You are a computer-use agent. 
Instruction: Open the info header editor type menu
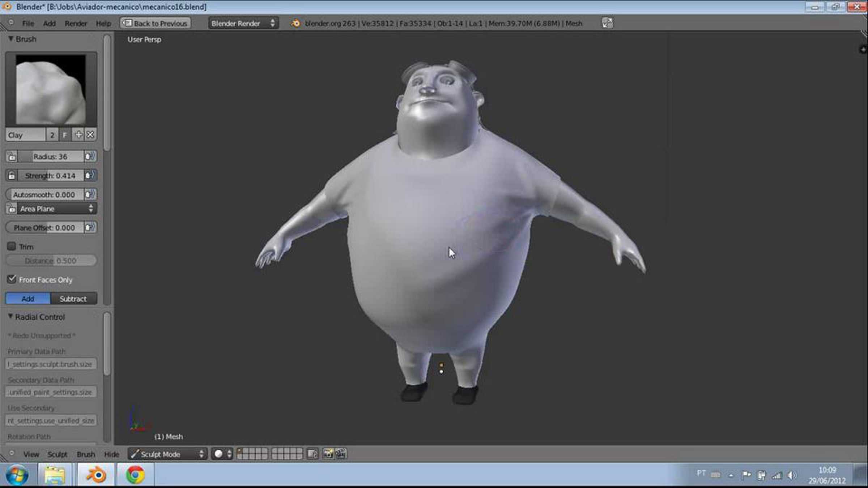(x=11, y=23)
